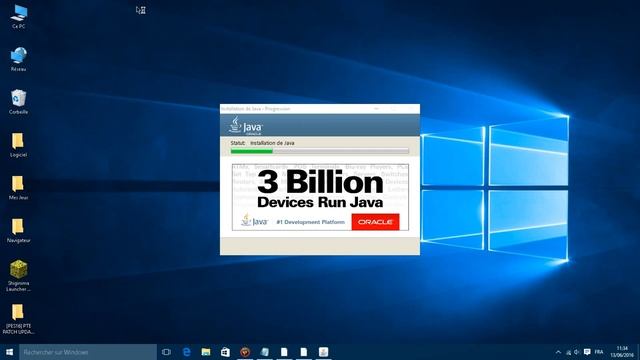Click the '#1 Development Platform' text

tap(311, 222)
